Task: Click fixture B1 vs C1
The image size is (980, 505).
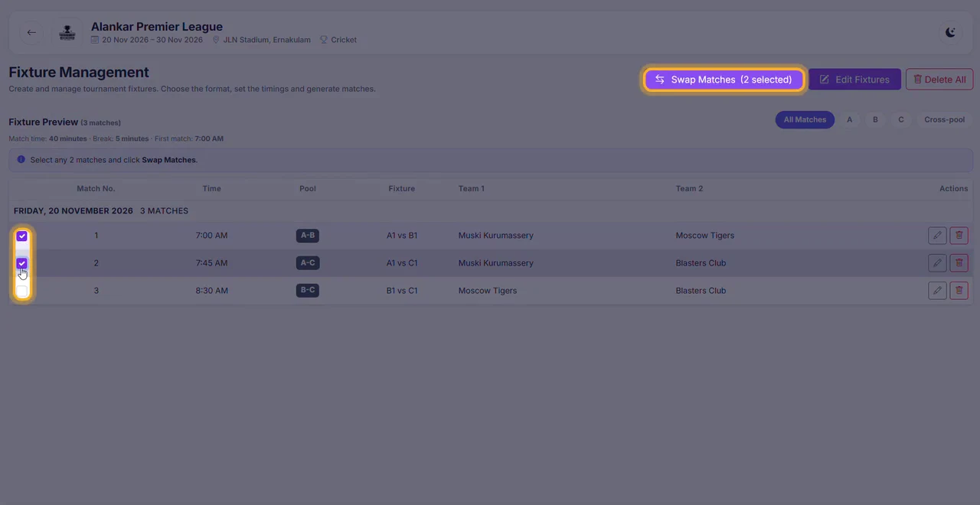Action: click(x=402, y=291)
